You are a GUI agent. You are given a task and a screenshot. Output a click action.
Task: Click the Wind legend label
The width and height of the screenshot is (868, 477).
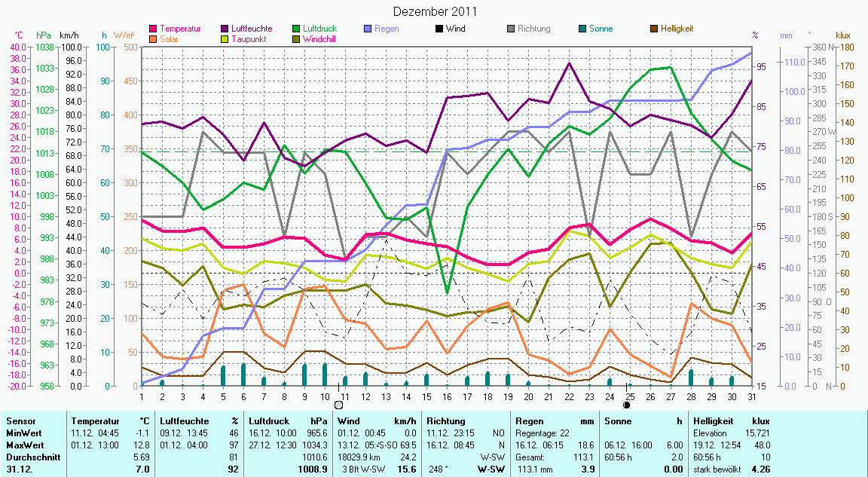point(455,29)
